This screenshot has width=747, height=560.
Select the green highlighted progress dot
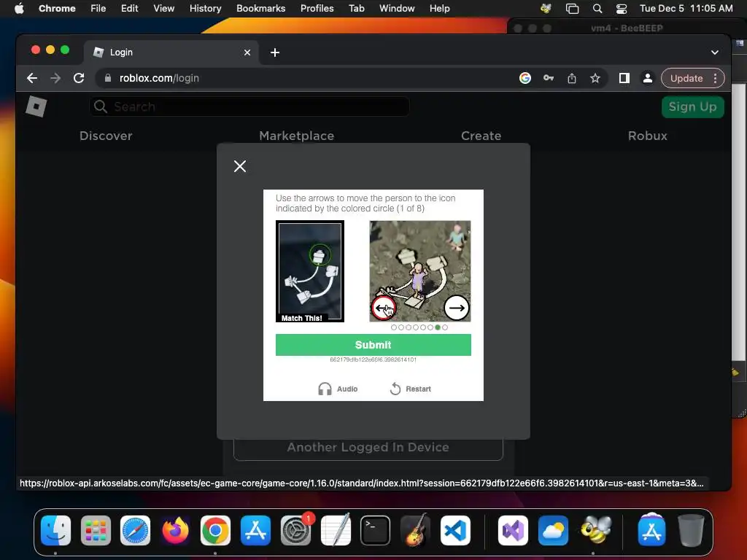pyautogui.click(x=438, y=327)
